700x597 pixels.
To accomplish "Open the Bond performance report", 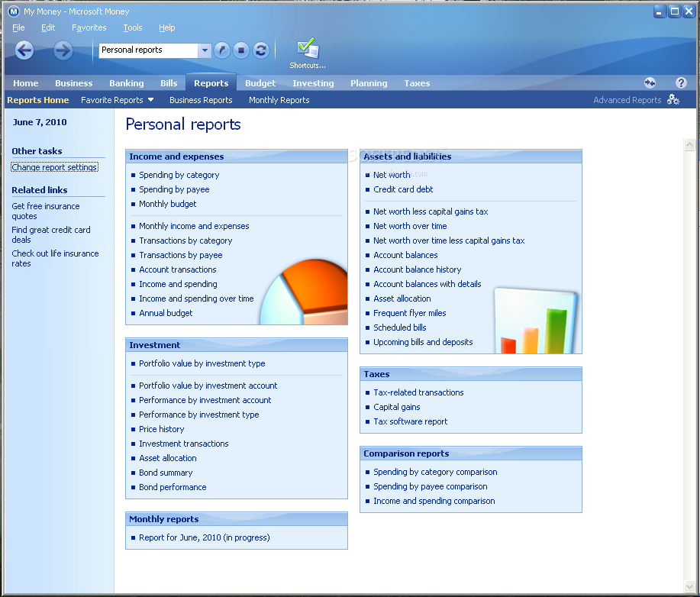I will click(x=173, y=487).
